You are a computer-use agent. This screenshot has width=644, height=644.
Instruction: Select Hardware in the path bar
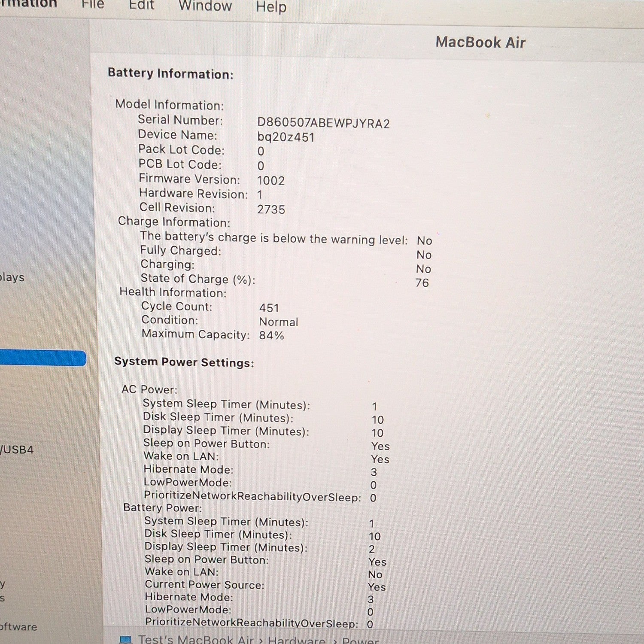[x=297, y=641]
